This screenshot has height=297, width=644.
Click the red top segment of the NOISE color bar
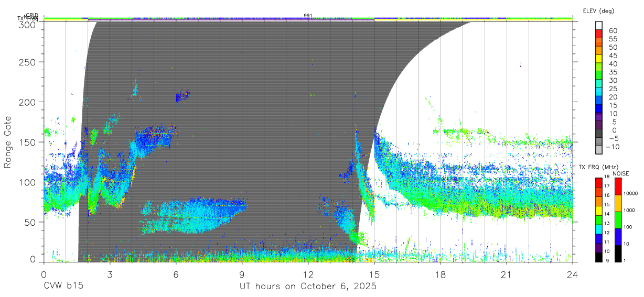click(x=619, y=187)
